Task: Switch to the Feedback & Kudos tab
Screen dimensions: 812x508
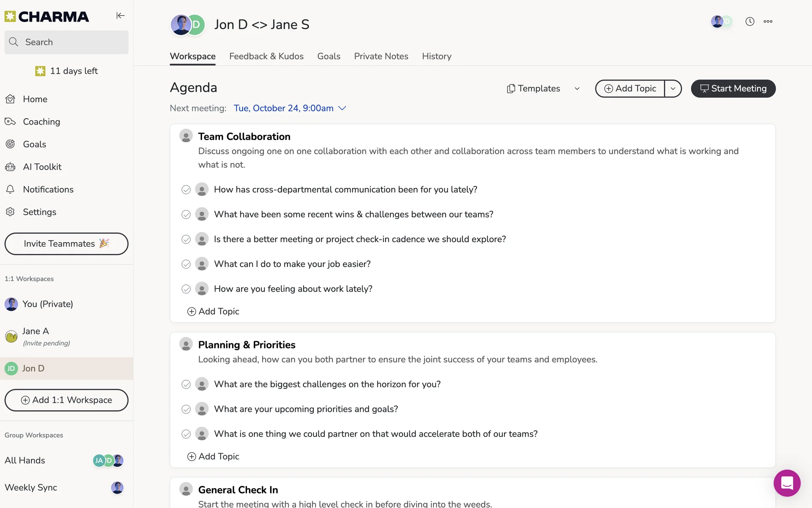Action: coord(266,56)
